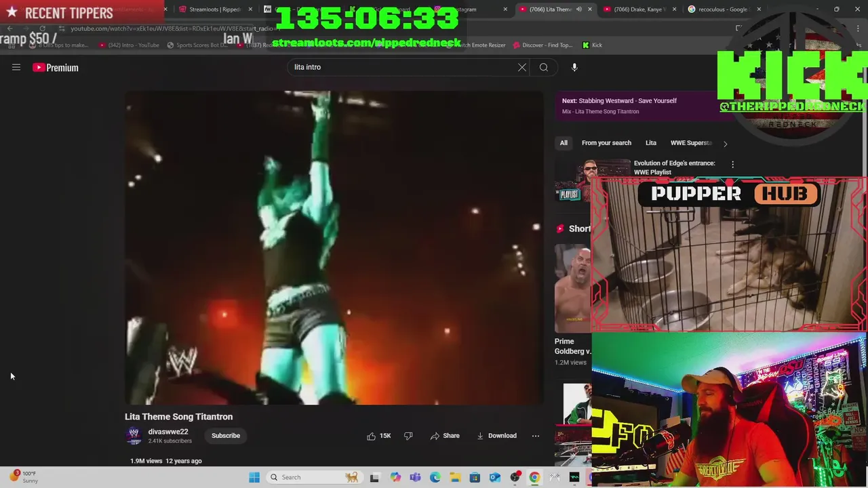This screenshot has height=488, width=868.
Task: Select 'From your search' filter chip
Action: 606,143
